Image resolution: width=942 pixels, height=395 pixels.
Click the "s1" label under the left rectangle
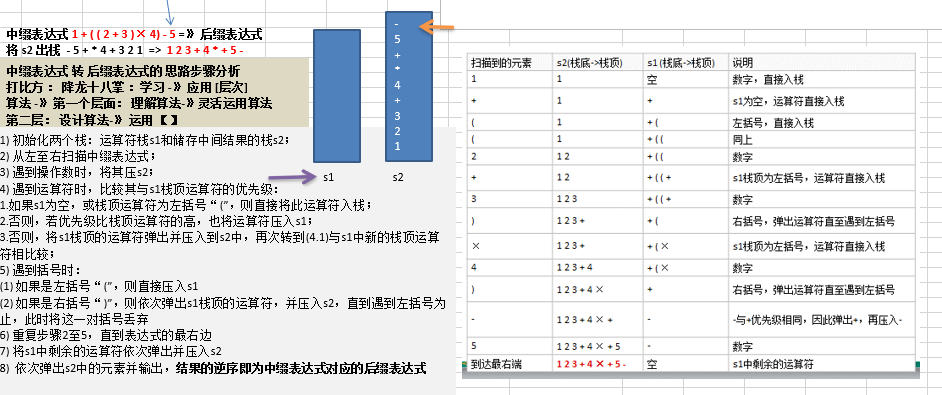[328, 177]
